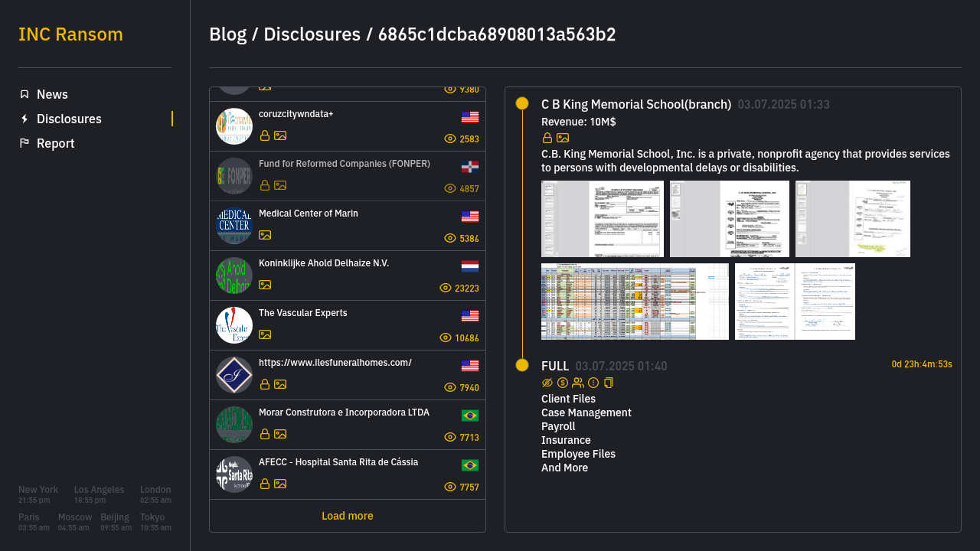Click the copy icon under FULL
980x551 pixels.
tap(609, 383)
